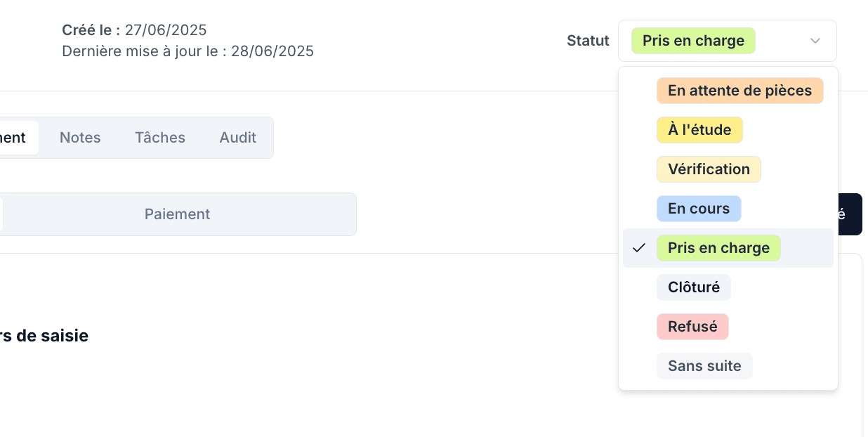Switch to the Notes tab
Viewport: 868px width, 437px height.
tap(80, 138)
